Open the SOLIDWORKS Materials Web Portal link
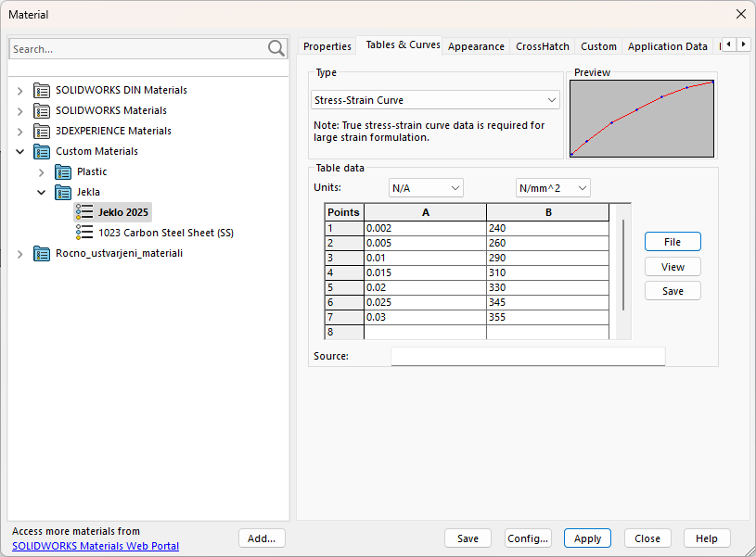This screenshot has height=557, width=756. pyautogui.click(x=96, y=546)
